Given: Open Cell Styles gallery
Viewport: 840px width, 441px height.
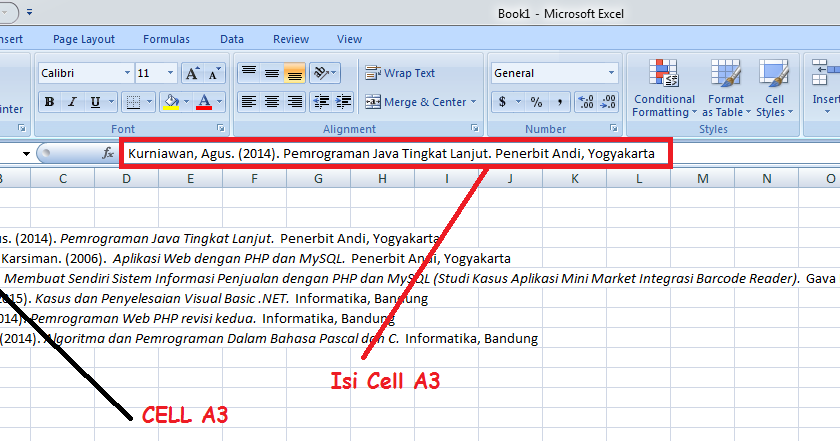Looking at the screenshot, I should pos(774,88).
